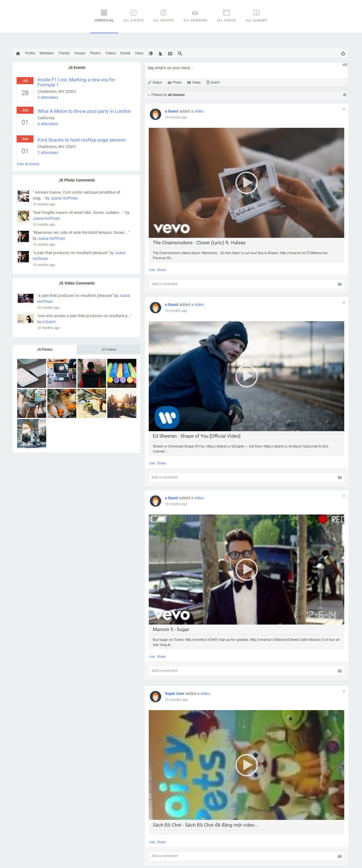Open Photos menu item
This screenshot has height=868, width=362.
tap(95, 53)
